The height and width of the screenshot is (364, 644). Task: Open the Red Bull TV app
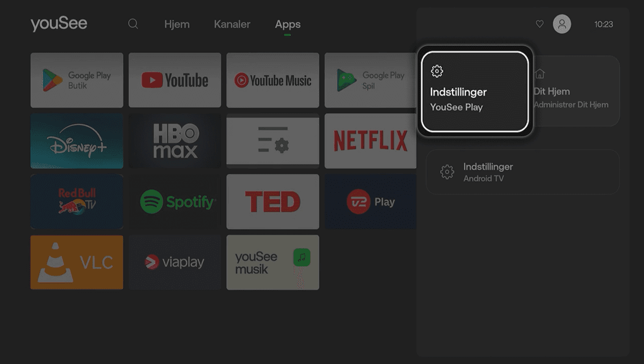[77, 201]
